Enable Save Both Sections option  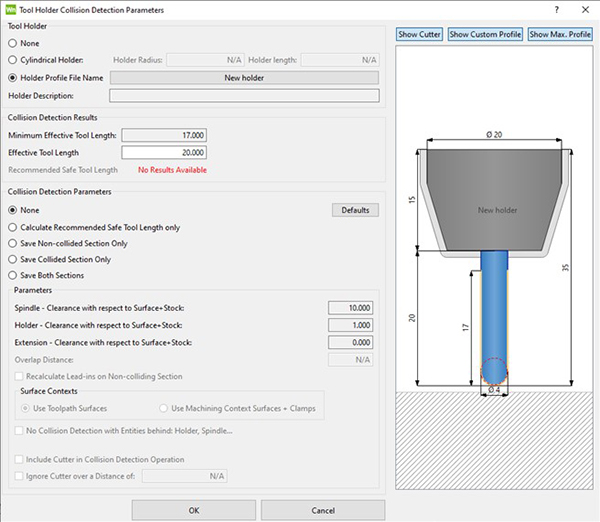13,275
